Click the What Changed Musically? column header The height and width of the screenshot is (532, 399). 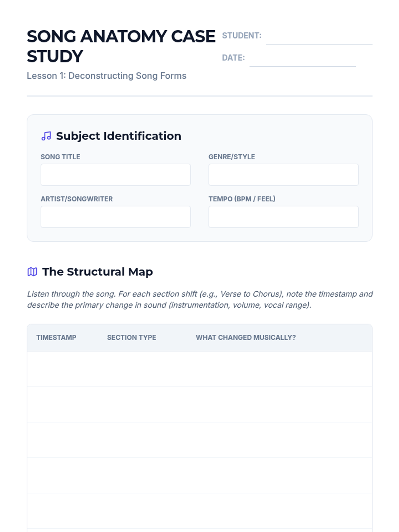(246, 337)
